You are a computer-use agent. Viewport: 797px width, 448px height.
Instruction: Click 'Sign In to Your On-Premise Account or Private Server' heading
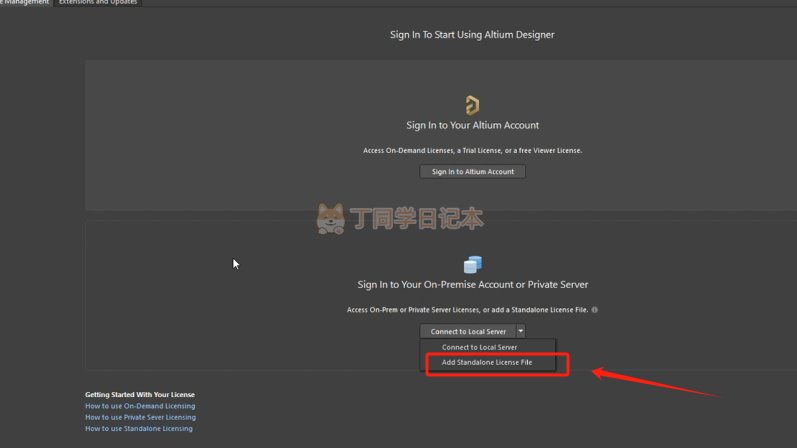pos(473,285)
